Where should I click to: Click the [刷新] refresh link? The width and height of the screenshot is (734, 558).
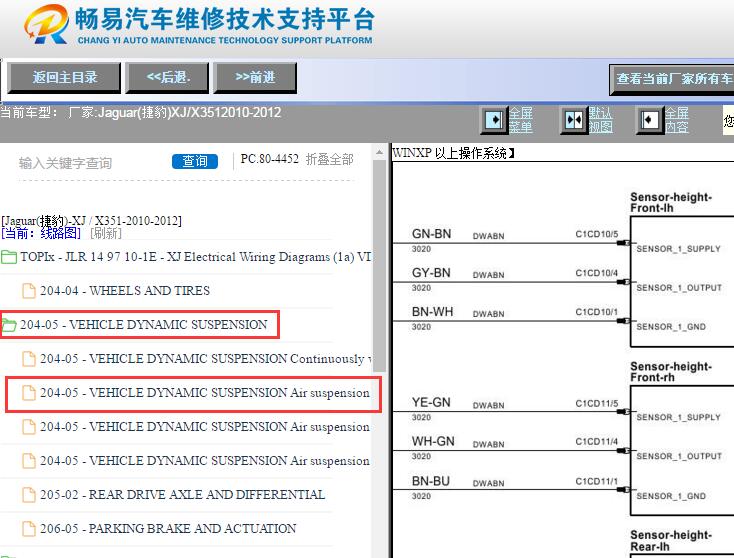(x=106, y=233)
